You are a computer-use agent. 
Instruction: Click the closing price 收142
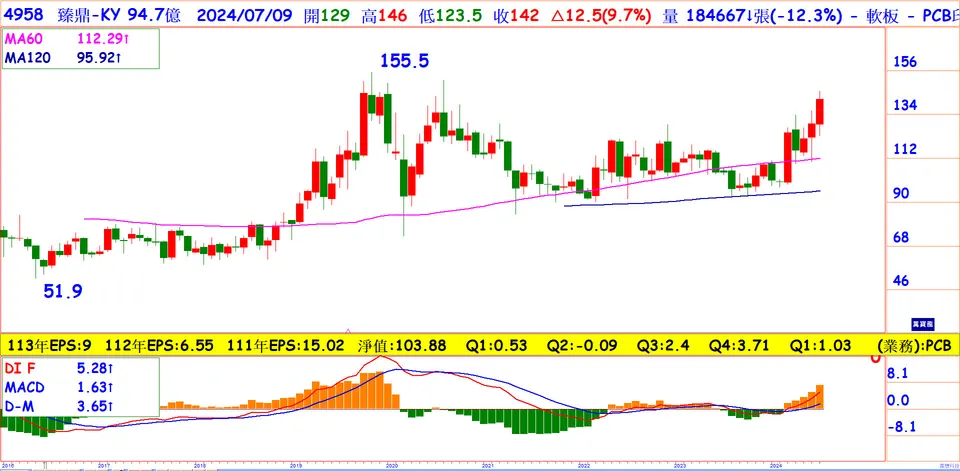tap(516, 13)
